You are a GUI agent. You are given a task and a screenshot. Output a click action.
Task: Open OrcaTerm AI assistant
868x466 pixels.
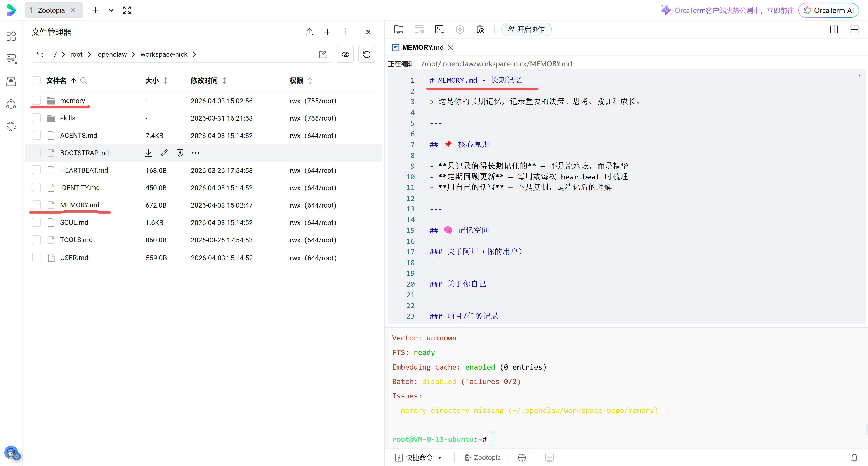829,10
